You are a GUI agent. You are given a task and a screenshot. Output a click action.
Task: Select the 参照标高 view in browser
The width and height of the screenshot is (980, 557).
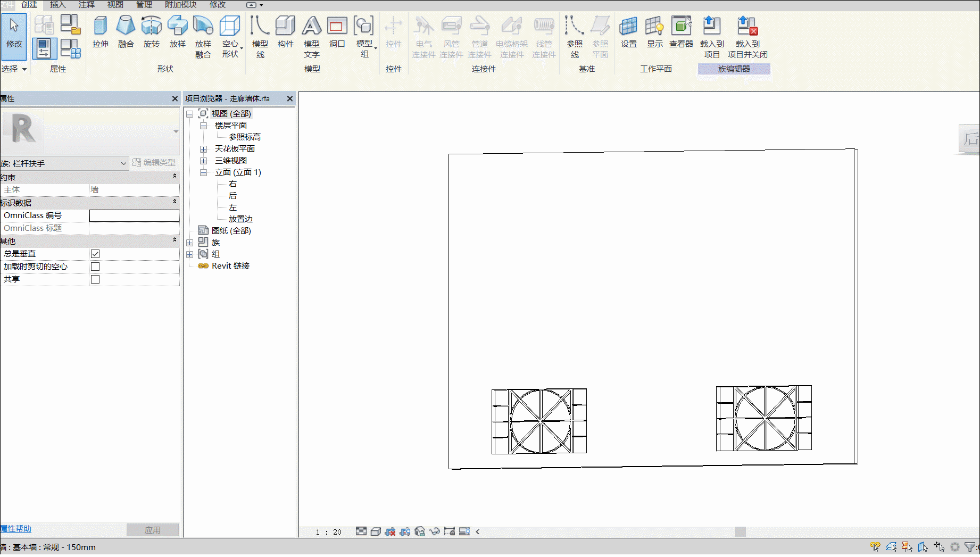(244, 137)
